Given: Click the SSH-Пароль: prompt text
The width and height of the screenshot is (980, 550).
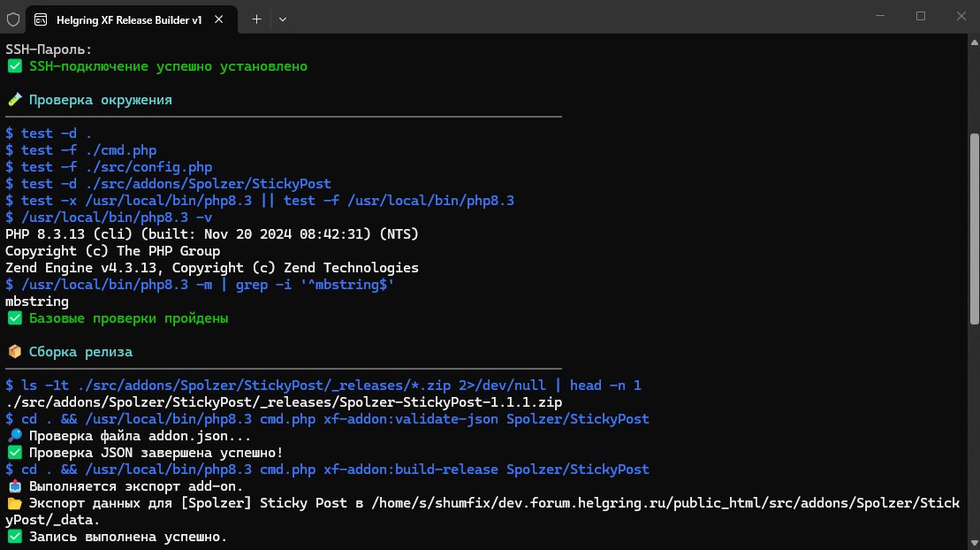Looking at the screenshot, I should (x=49, y=50).
